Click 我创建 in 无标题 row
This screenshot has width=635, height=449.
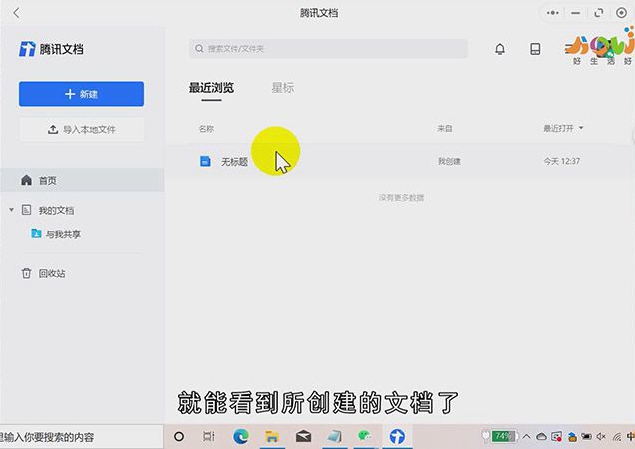pyautogui.click(x=449, y=161)
